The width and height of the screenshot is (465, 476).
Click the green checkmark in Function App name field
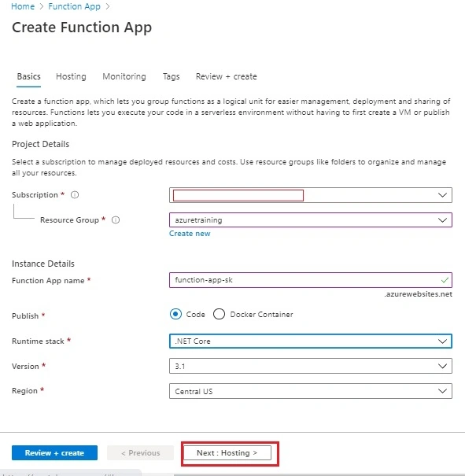click(445, 280)
